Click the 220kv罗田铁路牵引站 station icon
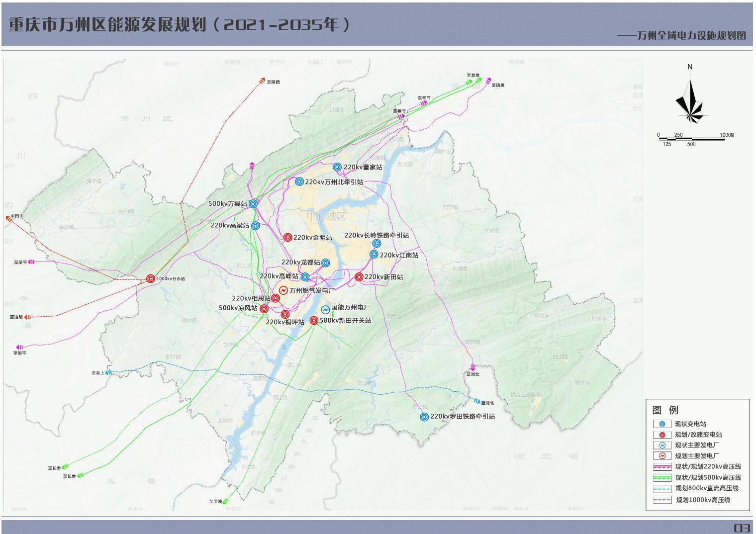756x534 pixels. 424,417
